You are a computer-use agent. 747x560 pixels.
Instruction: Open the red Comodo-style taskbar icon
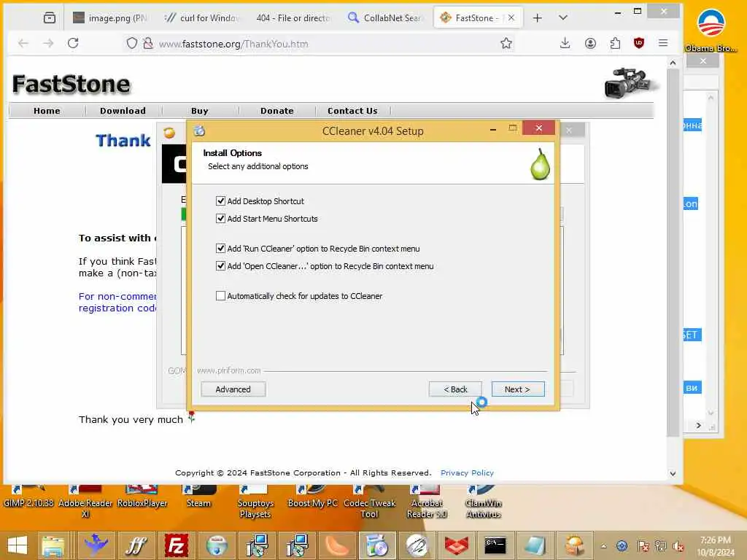click(x=456, y=545)
